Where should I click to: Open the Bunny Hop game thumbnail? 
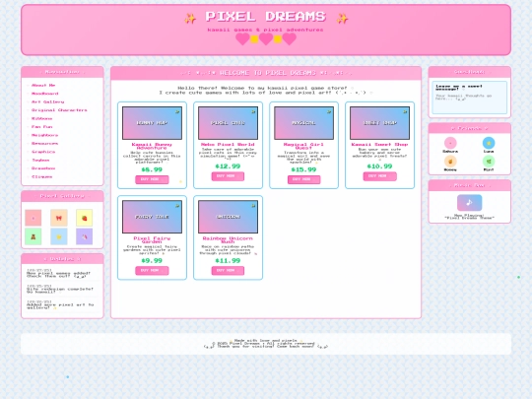(x=152, y=123)
